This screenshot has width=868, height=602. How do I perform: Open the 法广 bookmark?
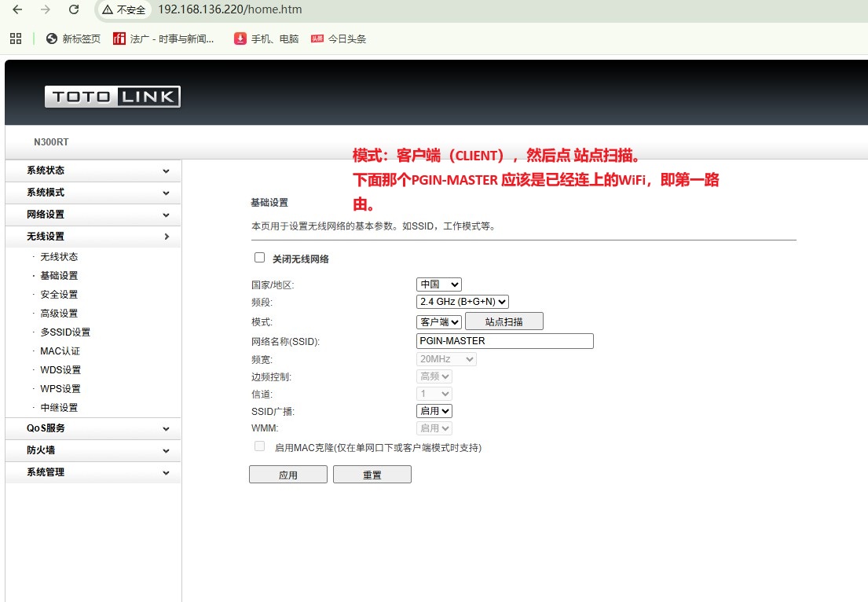pyautogui.click(x=163, y=39)
